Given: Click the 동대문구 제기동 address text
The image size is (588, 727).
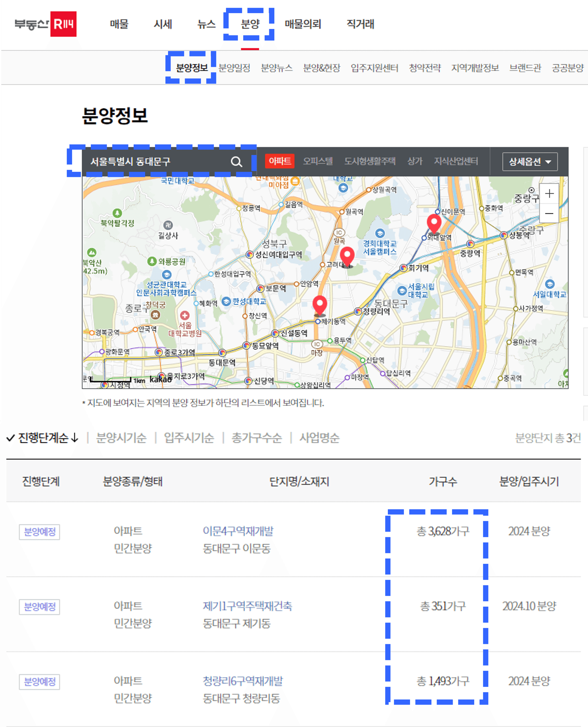Looking at the screenshot, I should [x=237, y=624].
